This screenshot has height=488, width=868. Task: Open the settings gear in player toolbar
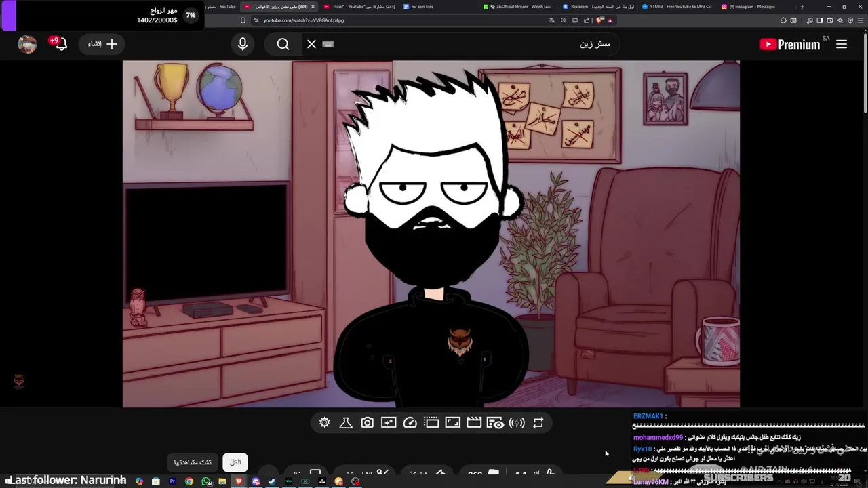coord(325,423)
